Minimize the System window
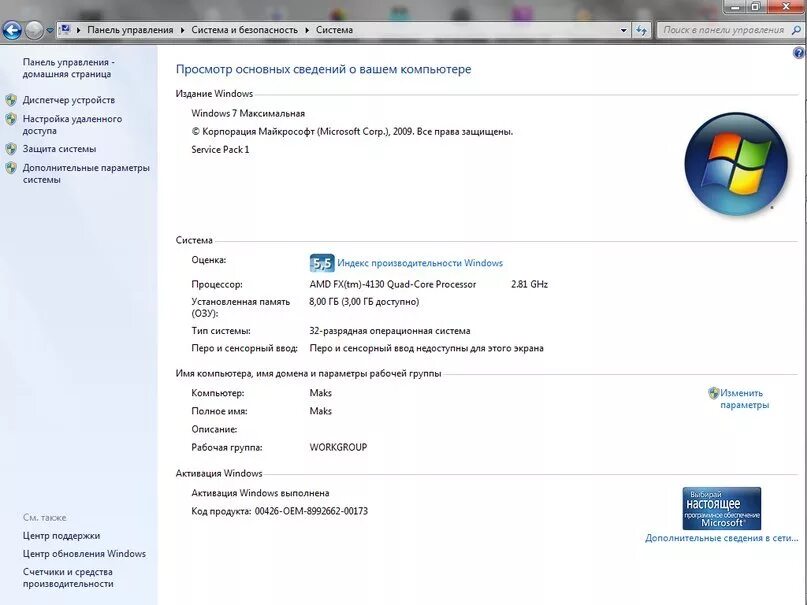The width and height of the screenshot is (807, 605). click(736, 7)
